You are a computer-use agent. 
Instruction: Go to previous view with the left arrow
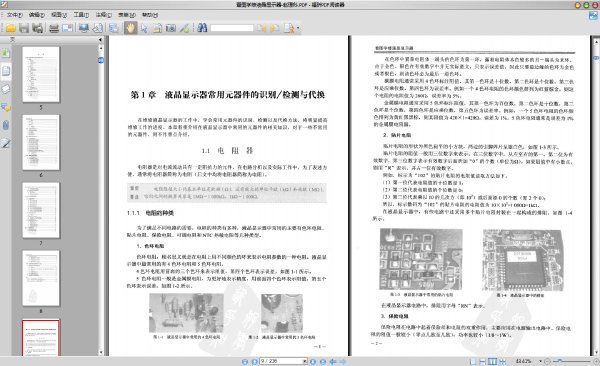point(333,361)
